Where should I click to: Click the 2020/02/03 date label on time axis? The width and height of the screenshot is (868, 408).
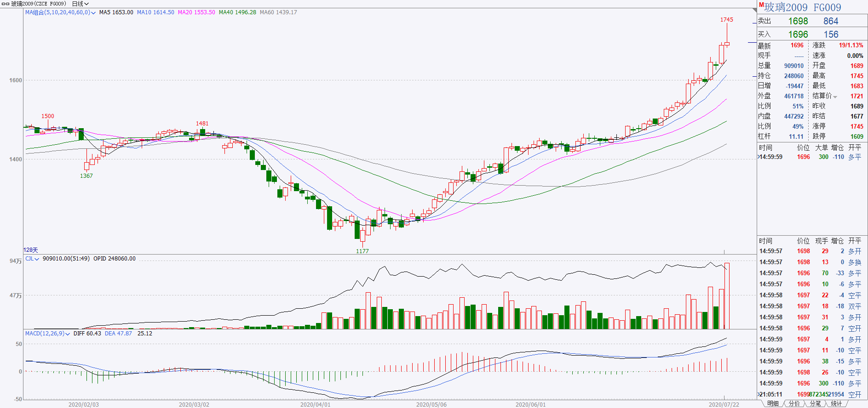pos(84,405)
